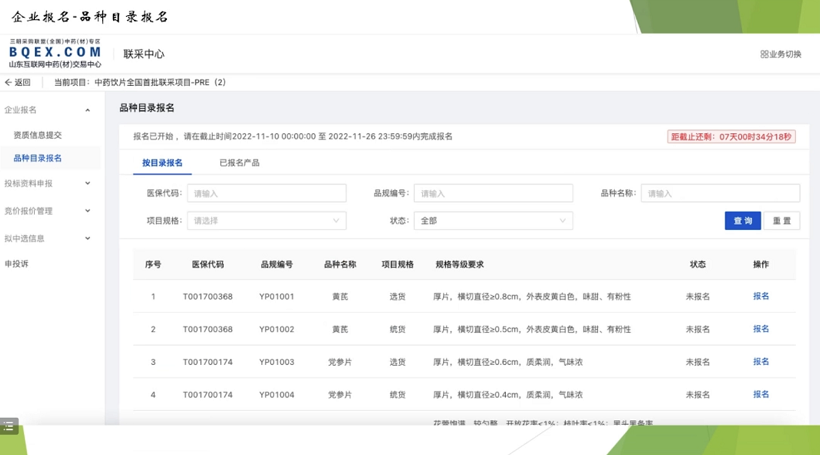This screenshot has height=455, width=820.
Task: Expand the 竞价报价管理 sidebar menu
Action: (87, 211)
